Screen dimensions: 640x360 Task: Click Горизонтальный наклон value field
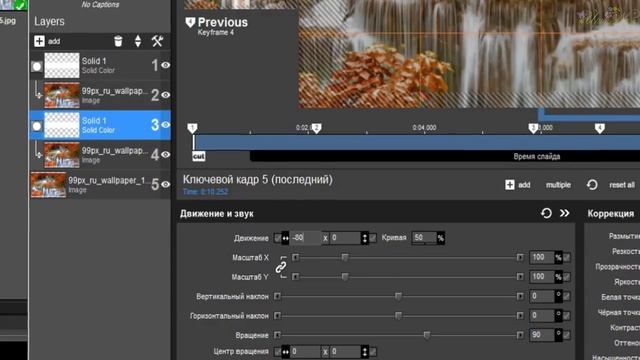click(542, 316)
